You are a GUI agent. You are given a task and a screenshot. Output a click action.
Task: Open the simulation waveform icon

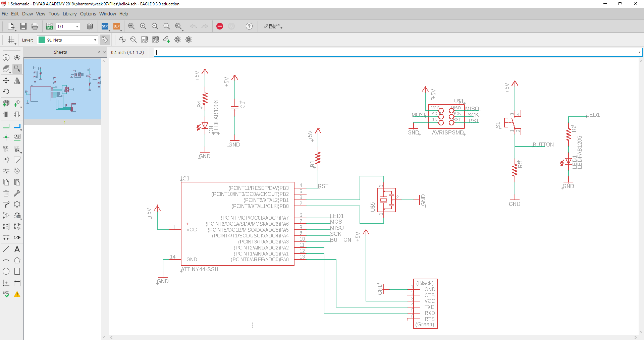122,40
